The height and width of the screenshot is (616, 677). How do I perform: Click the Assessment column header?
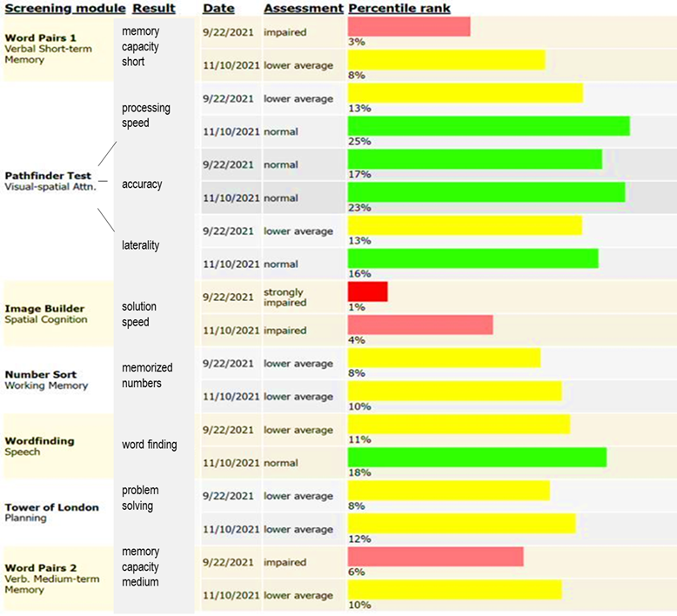[303, 9]
